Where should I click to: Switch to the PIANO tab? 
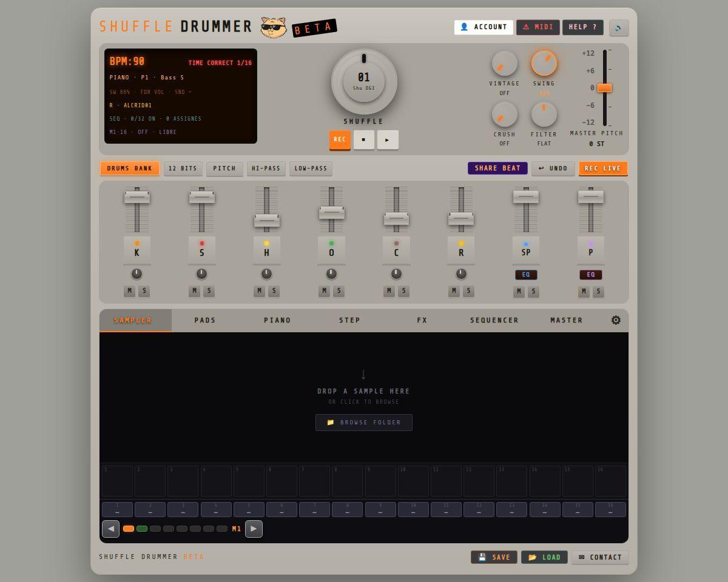click(277, 320)
